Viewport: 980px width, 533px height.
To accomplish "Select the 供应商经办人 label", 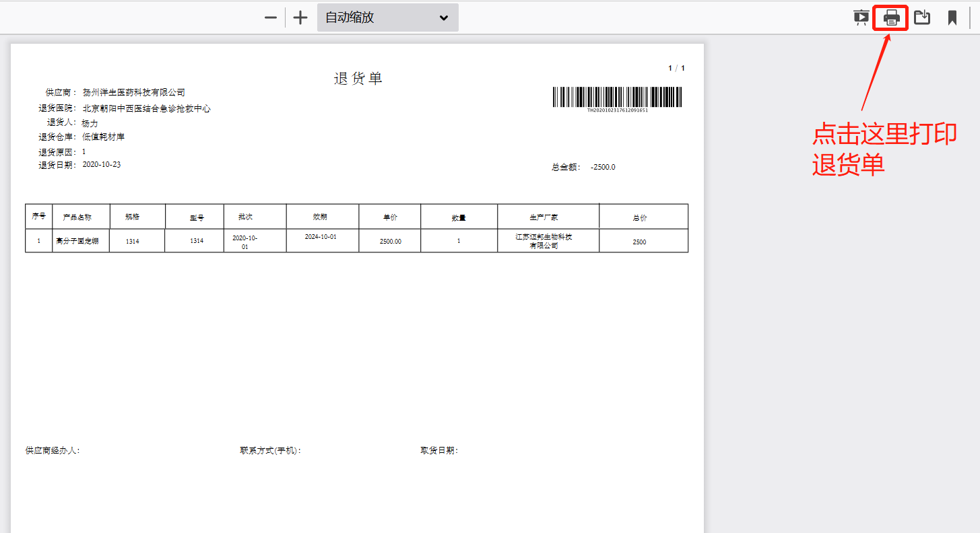I will point(53,451).
